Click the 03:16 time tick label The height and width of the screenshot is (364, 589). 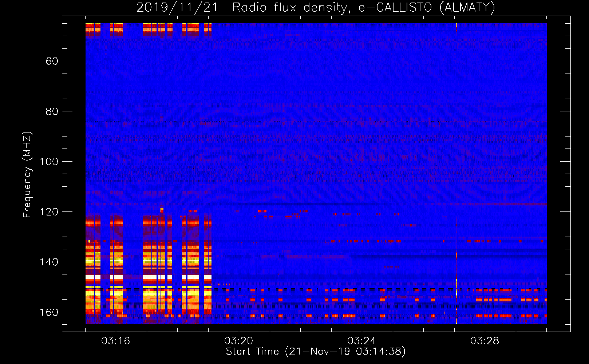pyautogui.click(x=116, y=341)
